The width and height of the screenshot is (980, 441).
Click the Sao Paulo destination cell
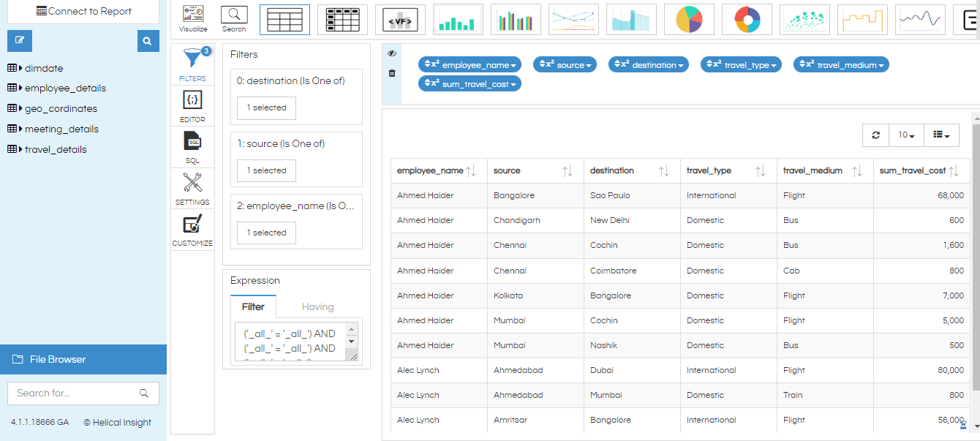point(632,195)
